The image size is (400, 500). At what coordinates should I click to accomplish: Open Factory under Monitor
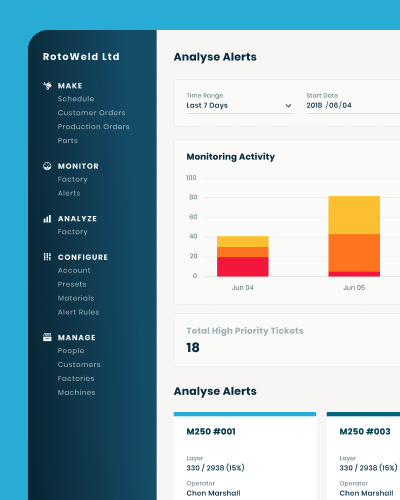coord(73,179)
